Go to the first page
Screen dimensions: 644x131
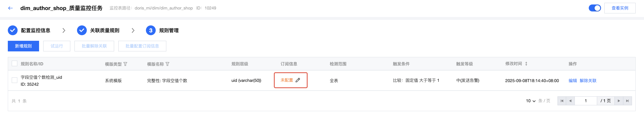point(562,101)
